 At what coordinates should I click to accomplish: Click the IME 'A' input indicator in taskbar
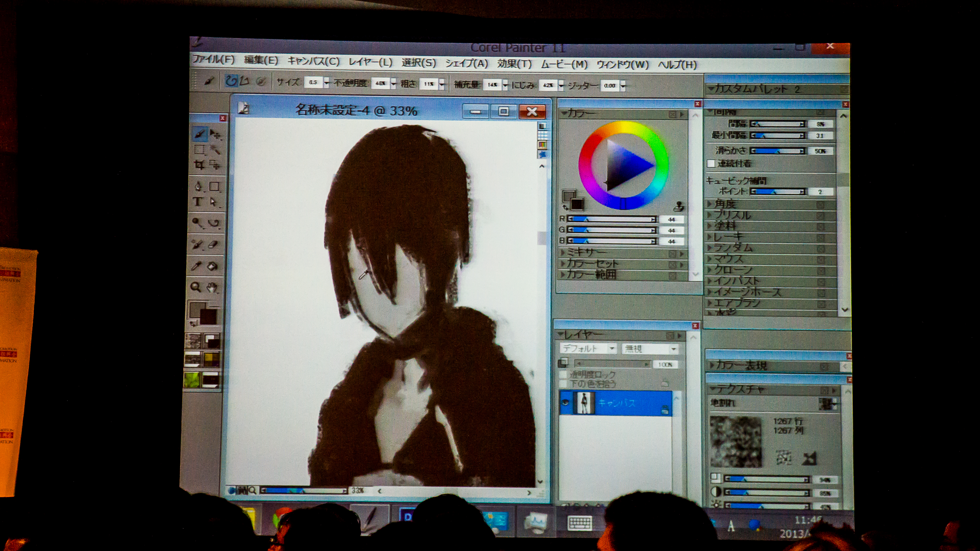pos(731,526)
